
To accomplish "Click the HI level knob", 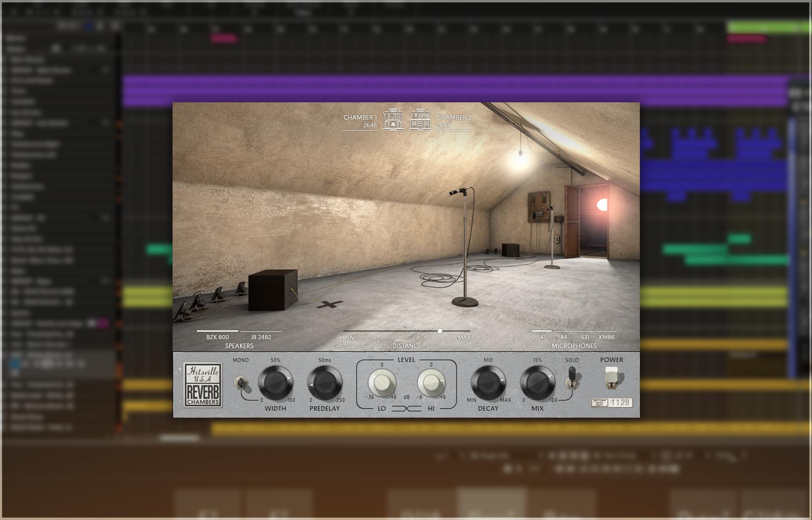I will pos(431,383).
